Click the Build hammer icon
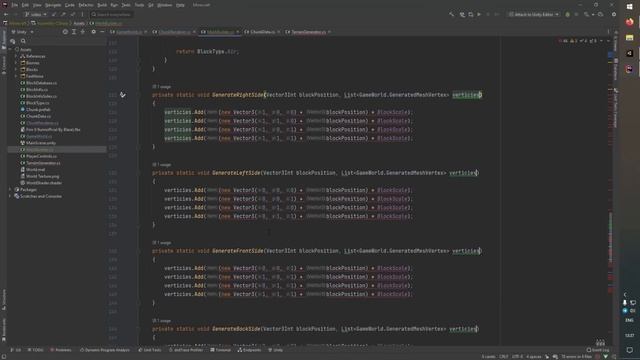 click(451, 14)
